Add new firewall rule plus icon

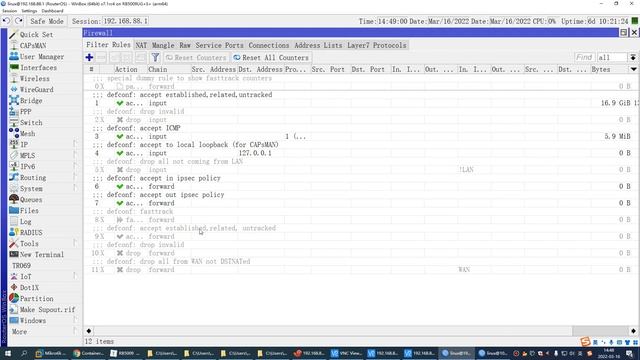[x=89, y=58]
